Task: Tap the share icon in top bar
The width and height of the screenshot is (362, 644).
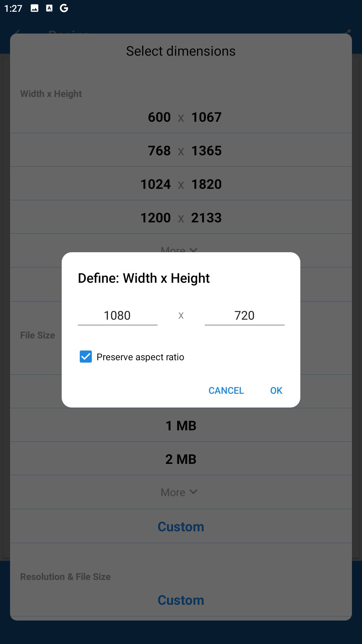Action: click(x=348, y=32)
